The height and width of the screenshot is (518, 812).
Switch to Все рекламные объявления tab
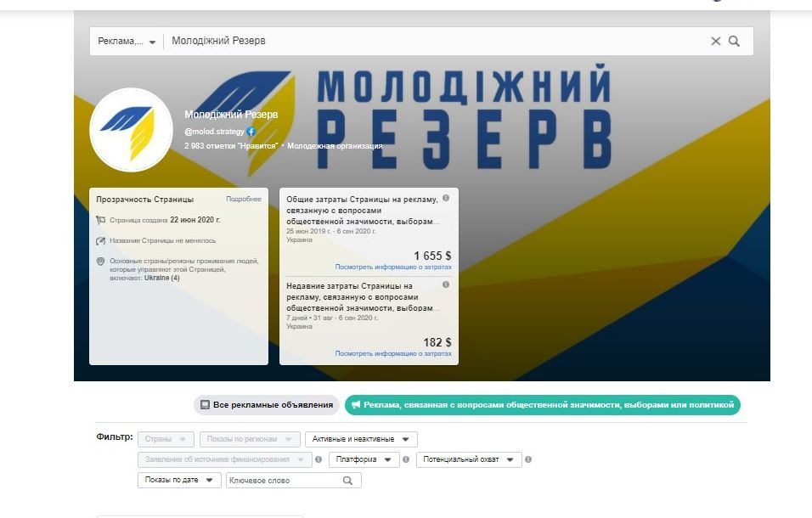[x=267, y=405]
